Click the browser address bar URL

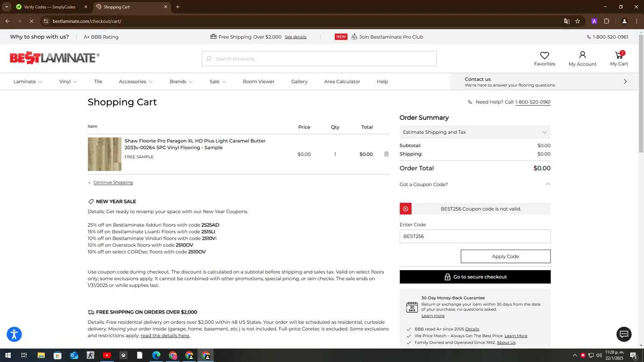coord(87,21)
